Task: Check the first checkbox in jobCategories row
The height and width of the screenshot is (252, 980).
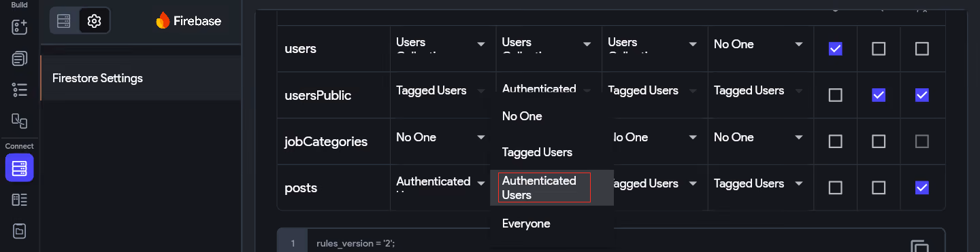Action: (x=835, y=141)
